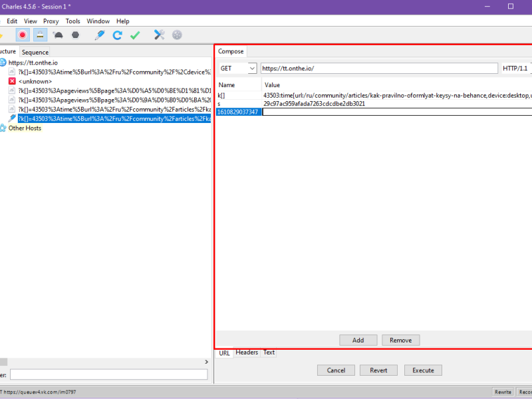The height and width of the screenshot is (399, 532).
Task: Click the Other Hosts icon
Action: click(3, 128)
